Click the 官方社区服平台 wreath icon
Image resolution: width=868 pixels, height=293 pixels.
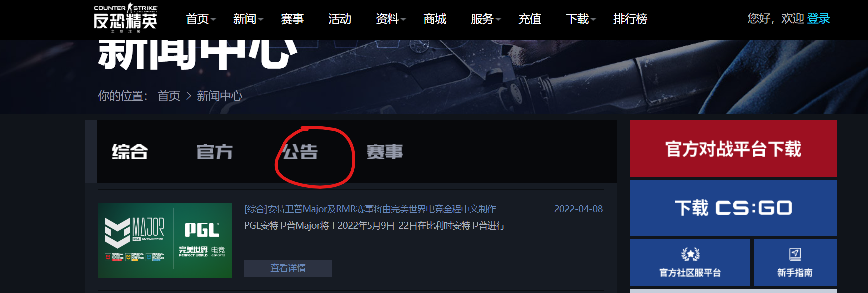690,254
